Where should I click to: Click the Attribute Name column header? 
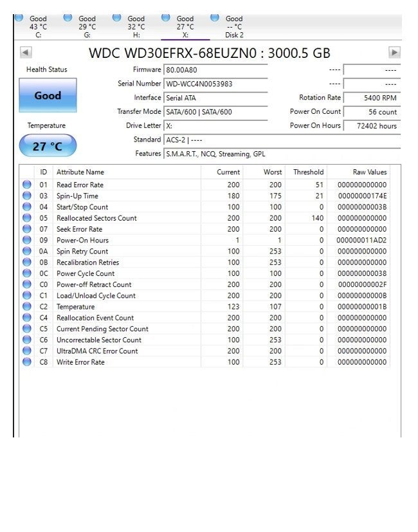[127, 172]
